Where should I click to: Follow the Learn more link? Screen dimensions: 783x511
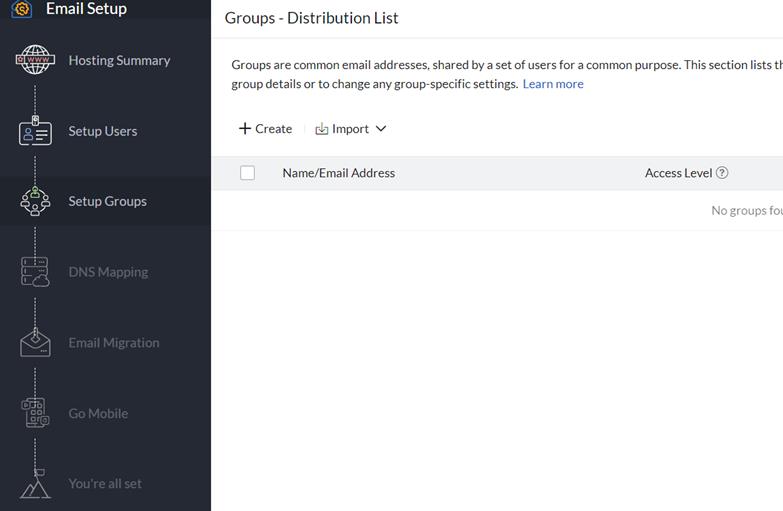[553, 84]
